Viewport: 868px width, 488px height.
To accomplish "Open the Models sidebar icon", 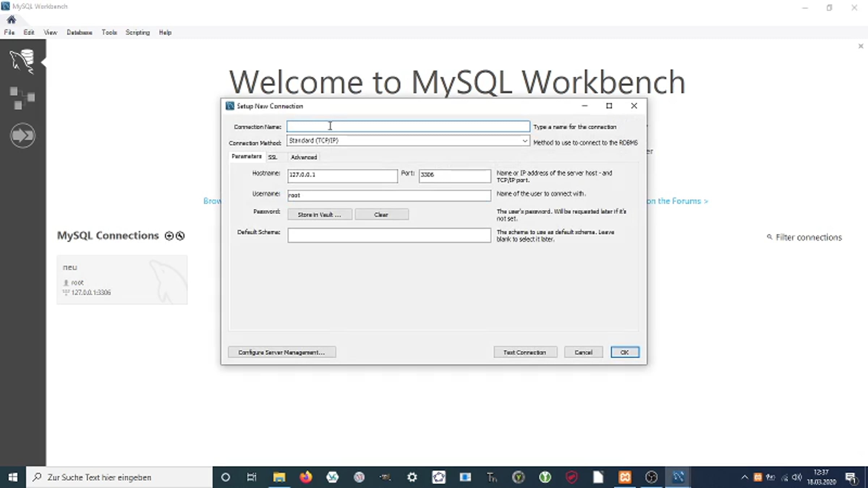I will tap(22, 98).
